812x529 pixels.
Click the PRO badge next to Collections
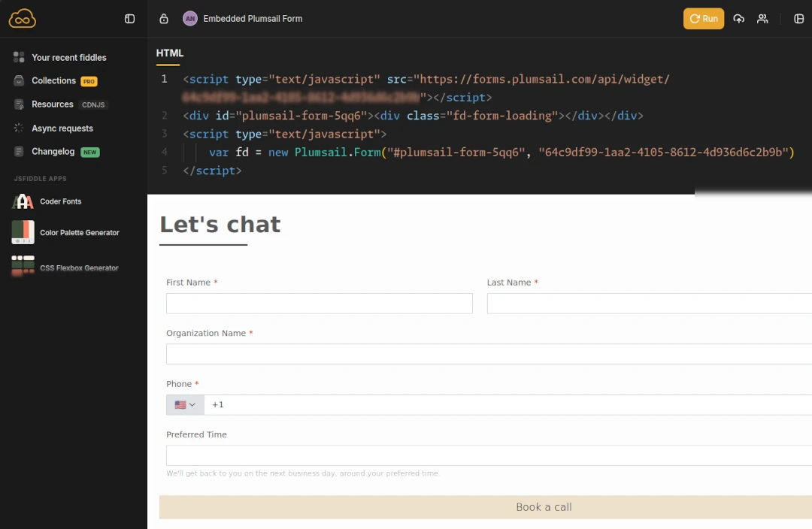pyautogui.click(x=89, y=81)
